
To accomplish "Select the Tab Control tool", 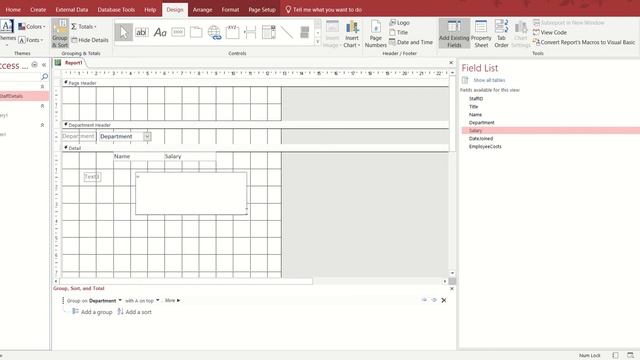I will tap(196, 32).
